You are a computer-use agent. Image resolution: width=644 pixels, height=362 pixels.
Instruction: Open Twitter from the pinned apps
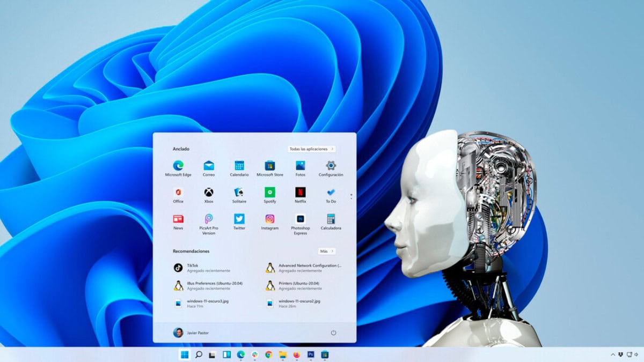(x=238, y=220)
